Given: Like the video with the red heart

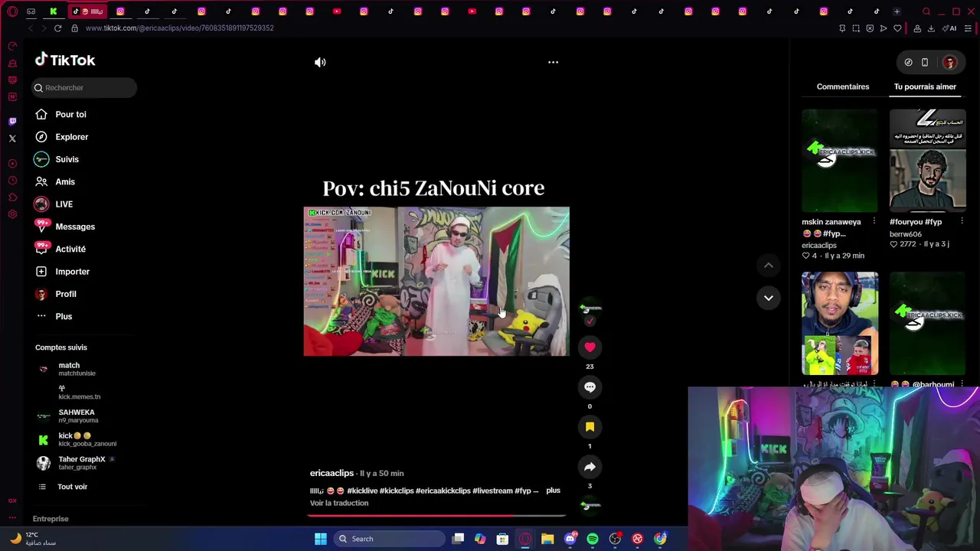Looking at the screenshot, I should tap(590, 347).
